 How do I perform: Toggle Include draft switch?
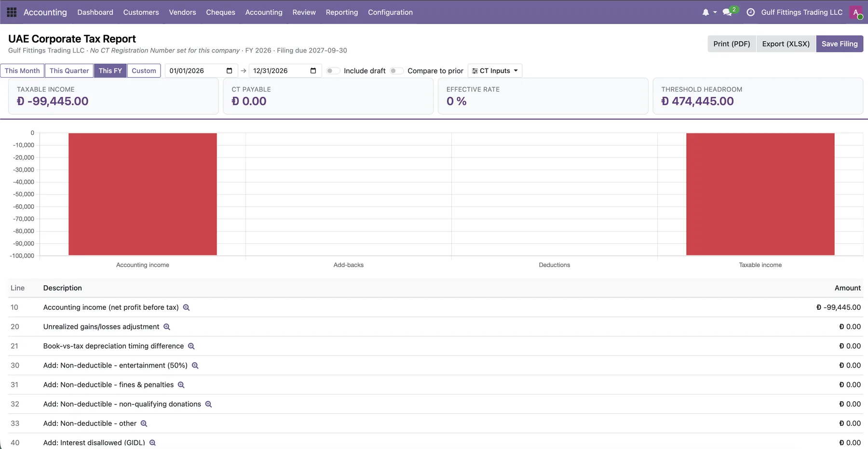pyautogui.click(x=333, y=71)
